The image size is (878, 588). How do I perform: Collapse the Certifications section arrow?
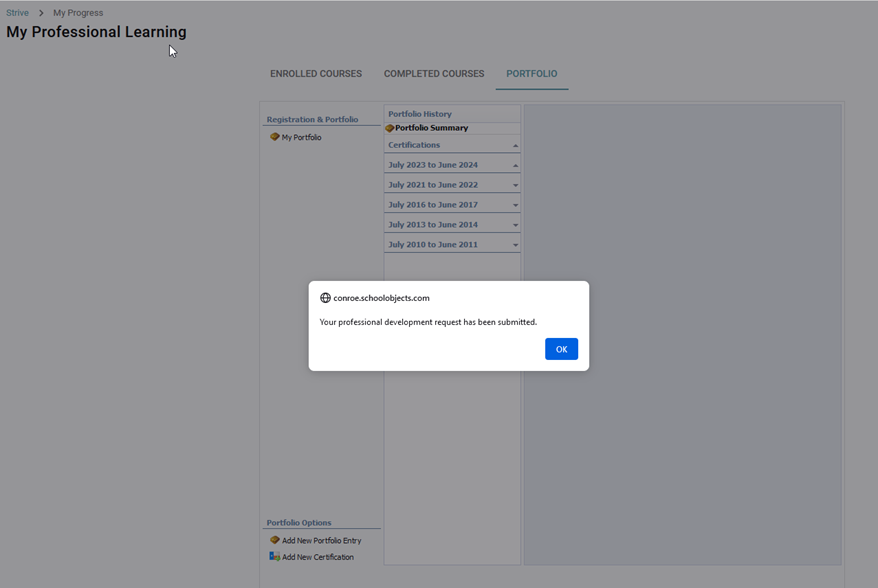point(516,146)
